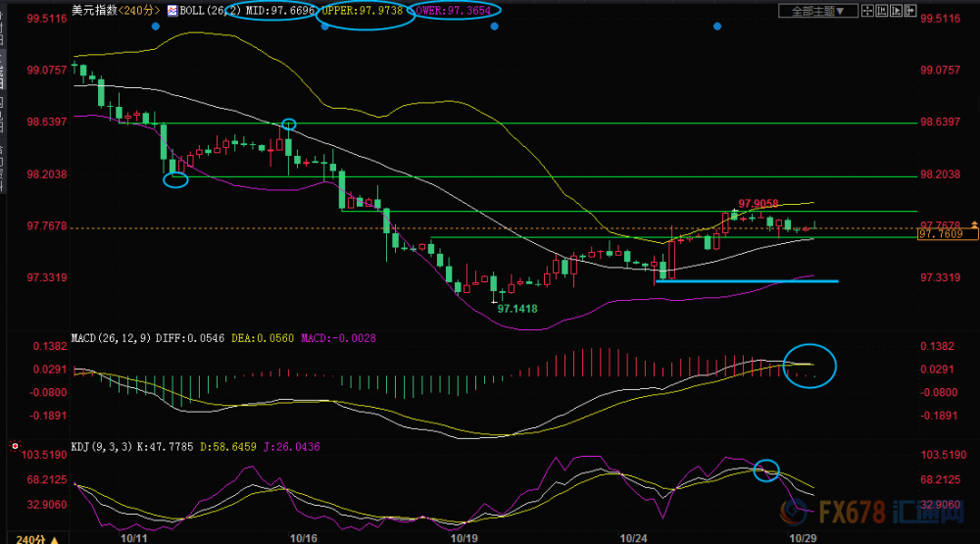Click the J:26.0436 value

click(x=292, y=447)
